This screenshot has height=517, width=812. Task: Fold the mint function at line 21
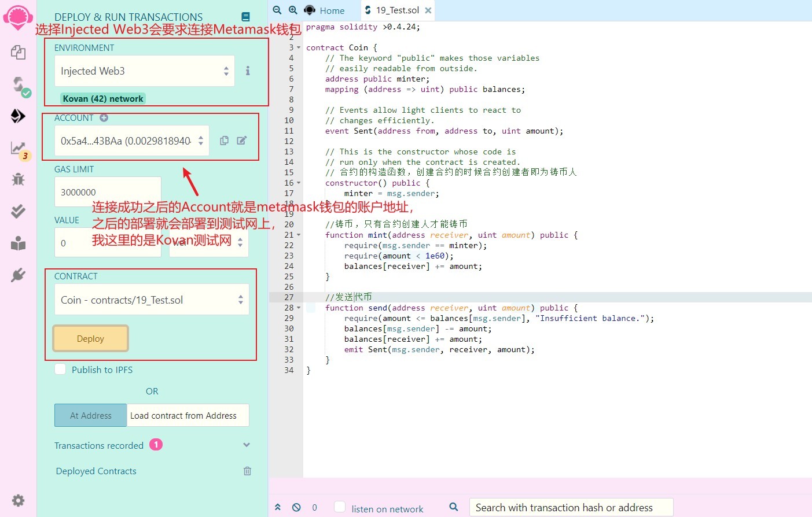coord(299,235)
